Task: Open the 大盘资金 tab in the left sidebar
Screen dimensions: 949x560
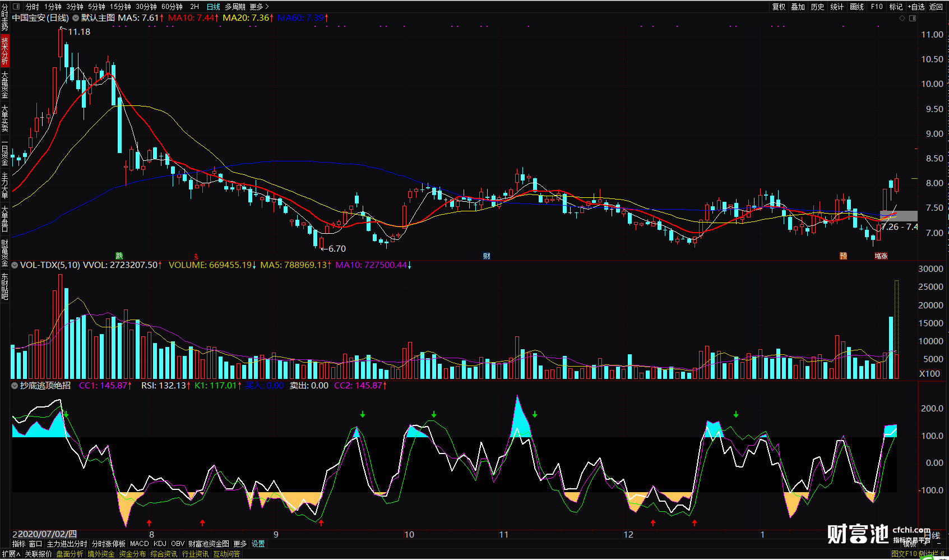Action: 5,85
